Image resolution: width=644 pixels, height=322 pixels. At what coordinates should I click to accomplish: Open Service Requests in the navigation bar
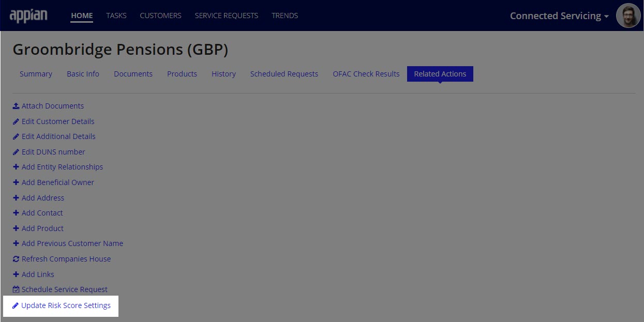(226, 16)
